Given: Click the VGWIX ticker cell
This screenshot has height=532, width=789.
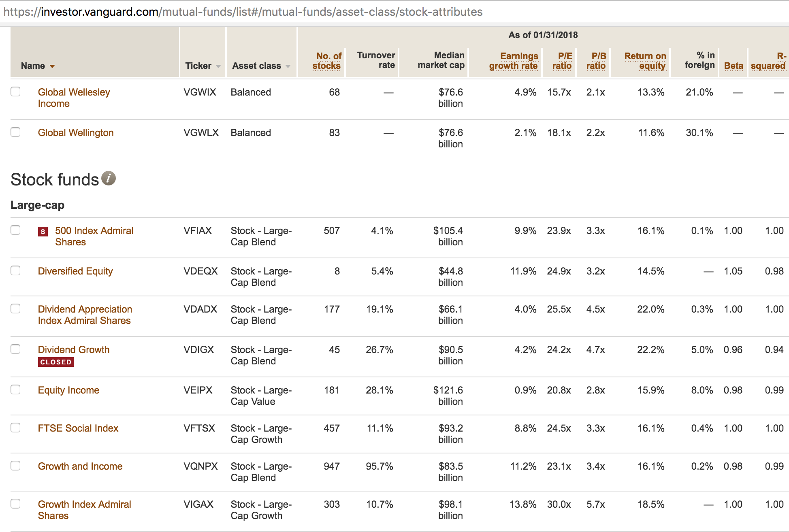Looking at the screenshot, I should click(x=200, y=92).
